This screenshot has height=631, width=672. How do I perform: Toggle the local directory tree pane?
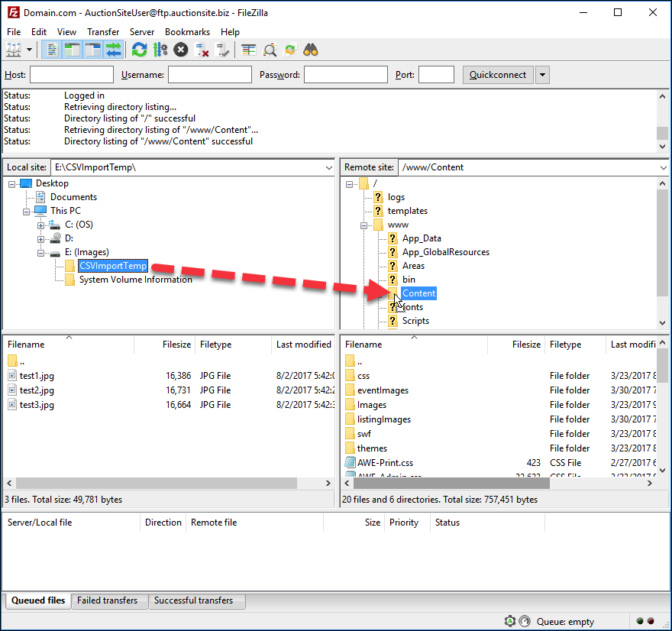click(71, 49)
